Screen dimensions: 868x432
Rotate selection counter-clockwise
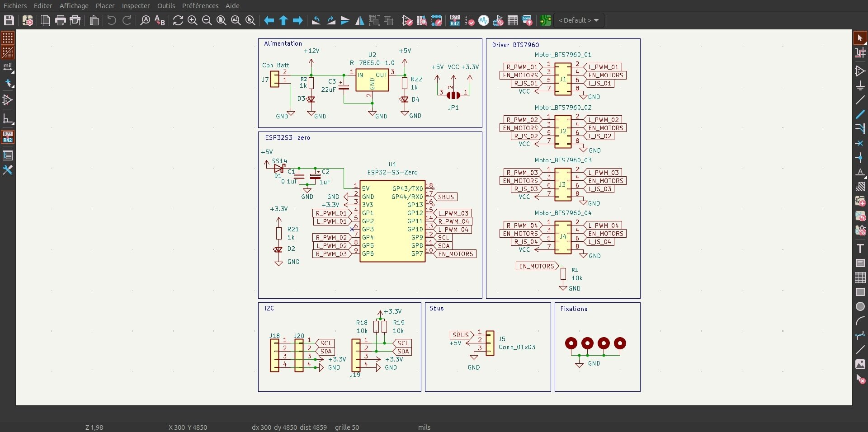[316, 20]
